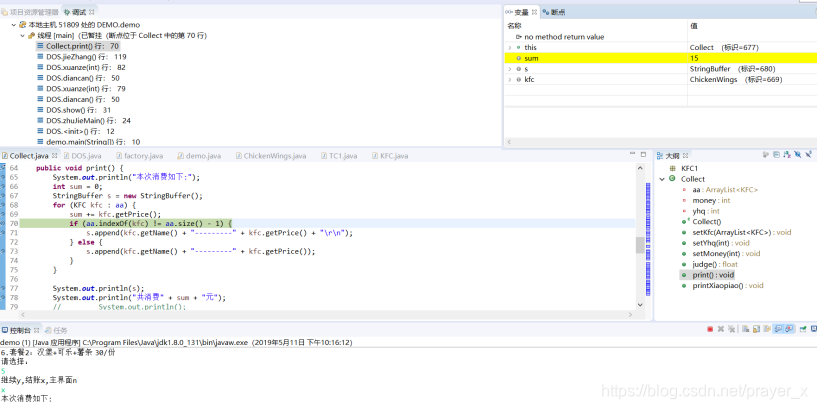817x409 pixels.
Task: Select stack frame DOS.show() 行: 31
Action: point(74,110)
